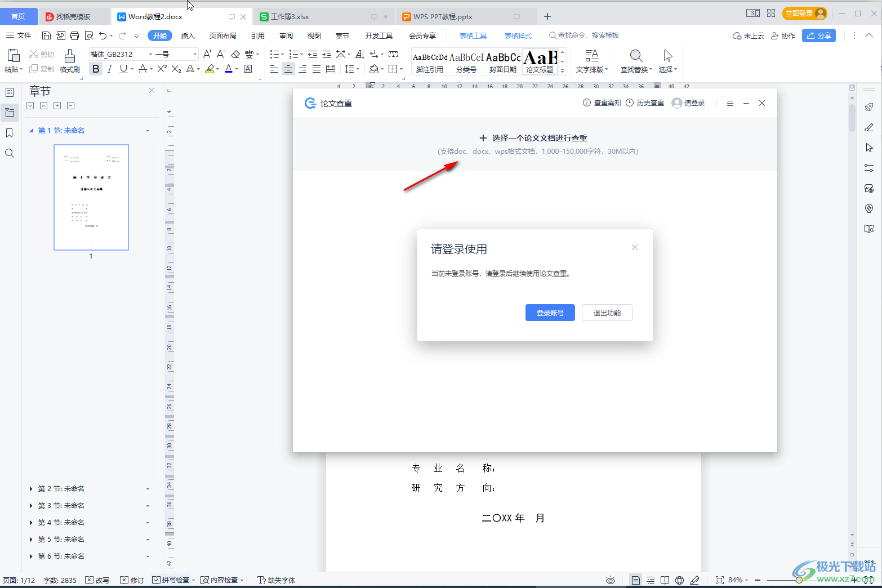Click the 分享 button
This screenshot has width=882, height=588.
pyautogui.click(x=819, y=35)
